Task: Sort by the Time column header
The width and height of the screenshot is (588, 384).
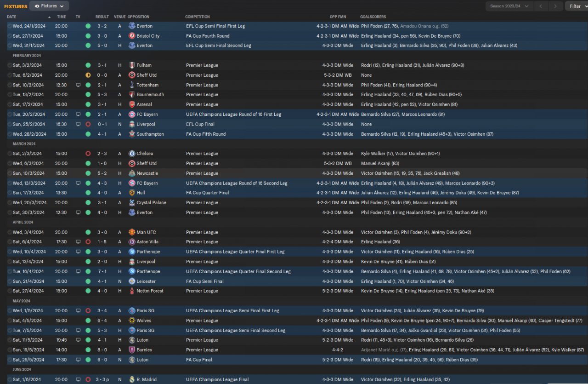Action: [x=62, y=17]
